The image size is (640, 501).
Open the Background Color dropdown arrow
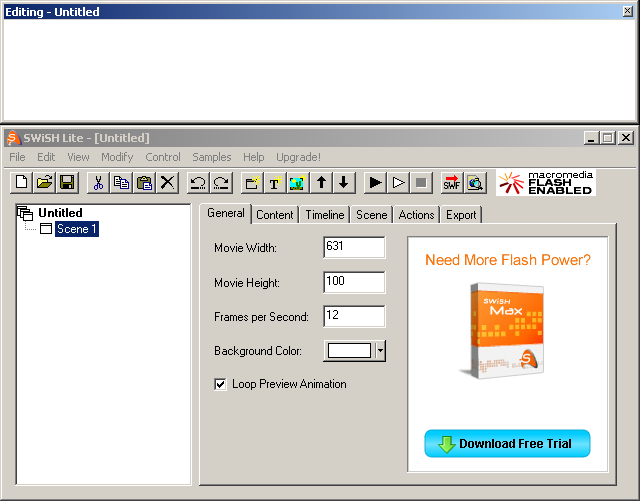pos(380,350)
